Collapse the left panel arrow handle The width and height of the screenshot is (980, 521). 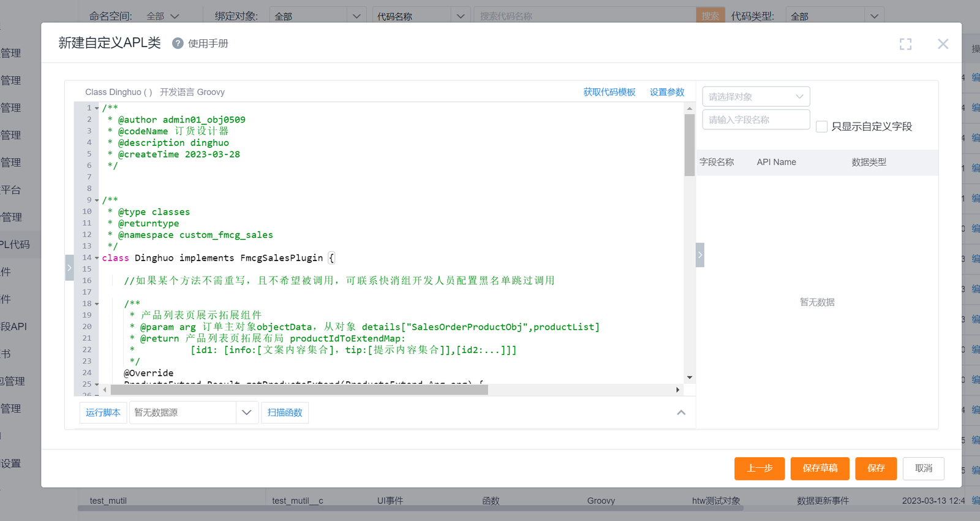coord(69,268)
